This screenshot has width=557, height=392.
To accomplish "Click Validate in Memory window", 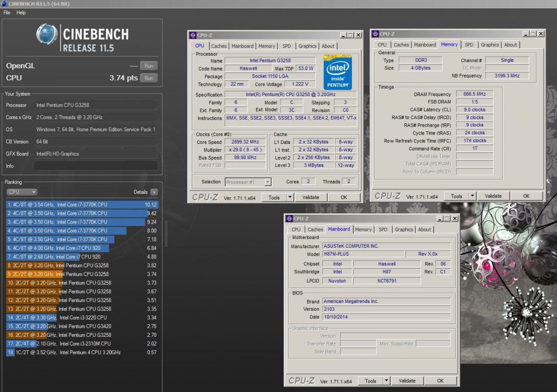I will tap(493, 196).
